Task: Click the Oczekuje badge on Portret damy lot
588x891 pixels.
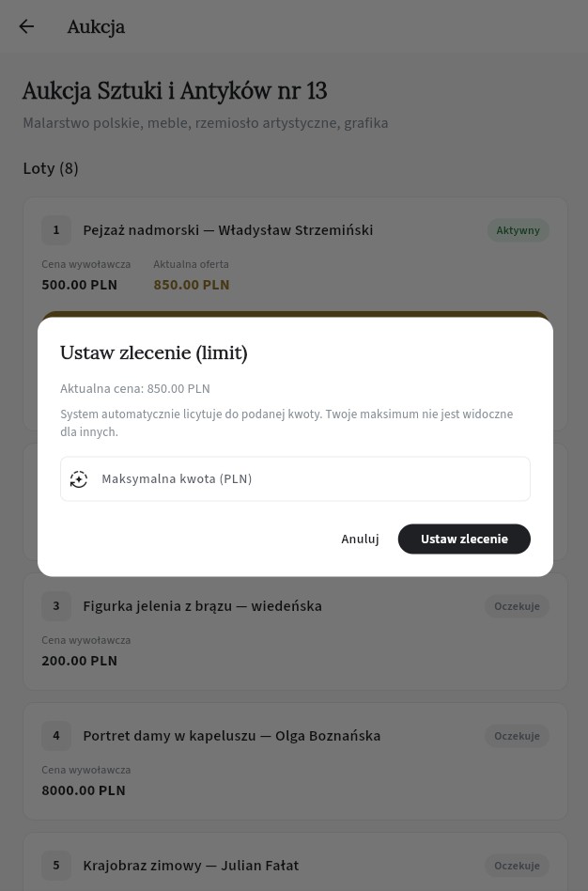Action: pos(517,736)
